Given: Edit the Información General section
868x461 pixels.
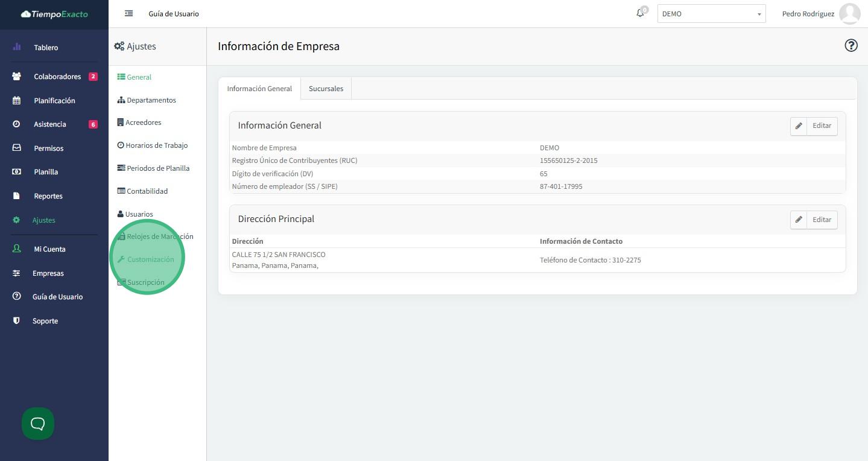Looking at the screenshot, I should click(822, 126).
